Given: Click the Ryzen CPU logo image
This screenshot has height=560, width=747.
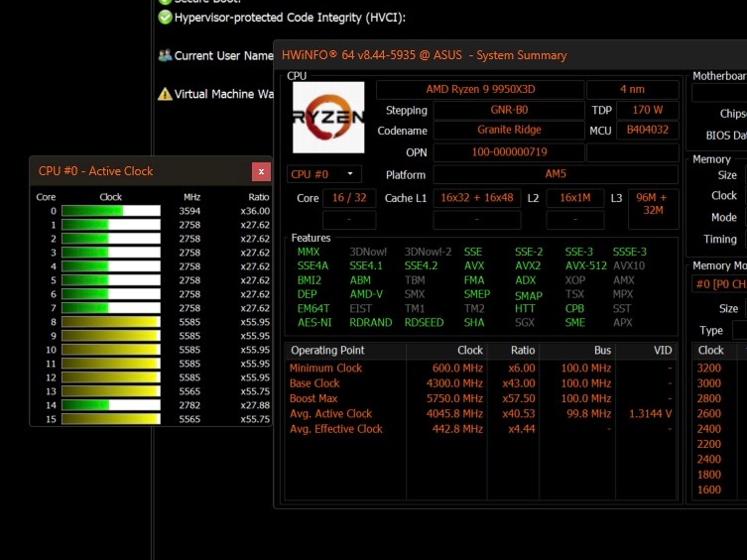Looking at the screenshot, I should [x=328, y=117].
